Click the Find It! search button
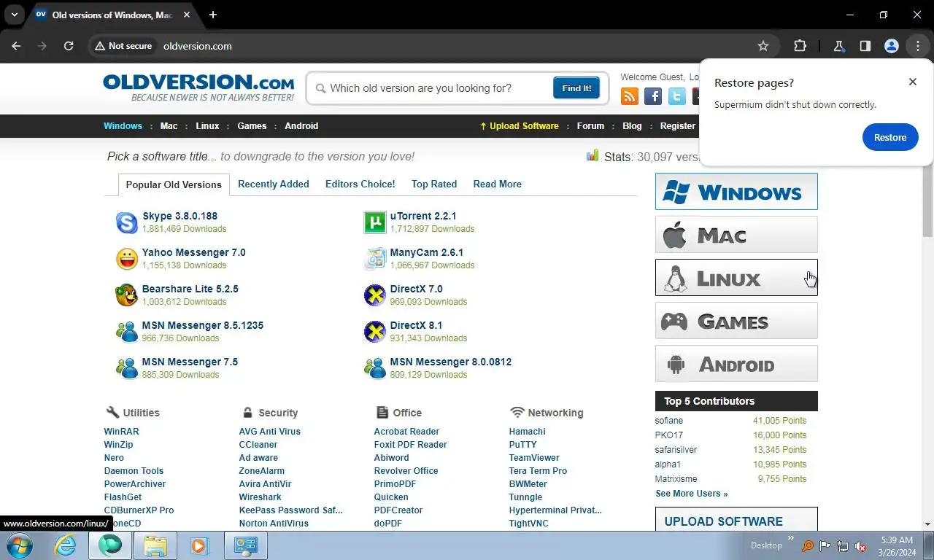 point(576,88)
